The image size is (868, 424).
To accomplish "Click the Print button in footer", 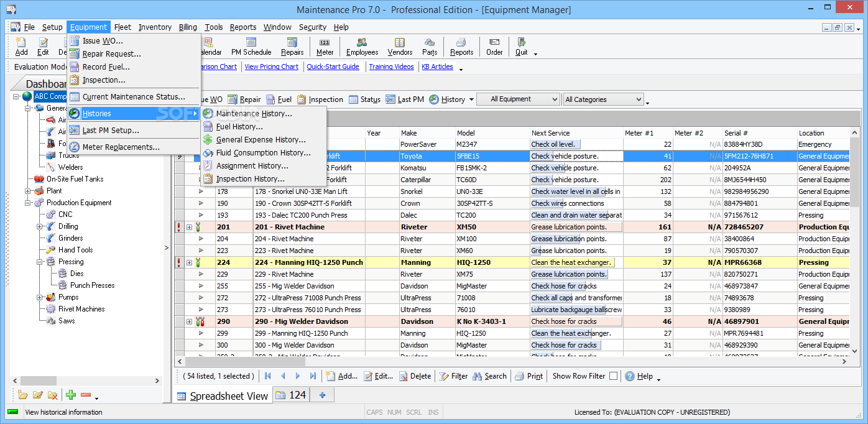I will click(x=529, y=376).
